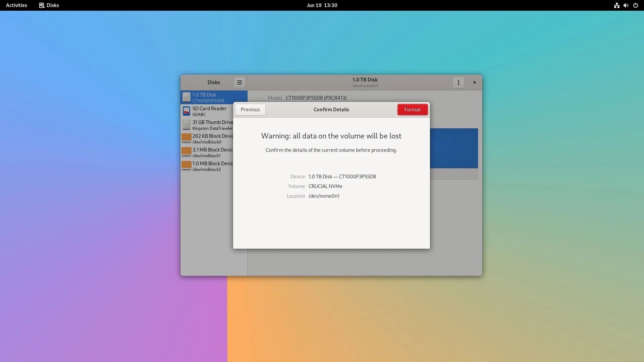Open the Activities overview
The height and width of the screenshot is (362, 644).
coord(16,5)
